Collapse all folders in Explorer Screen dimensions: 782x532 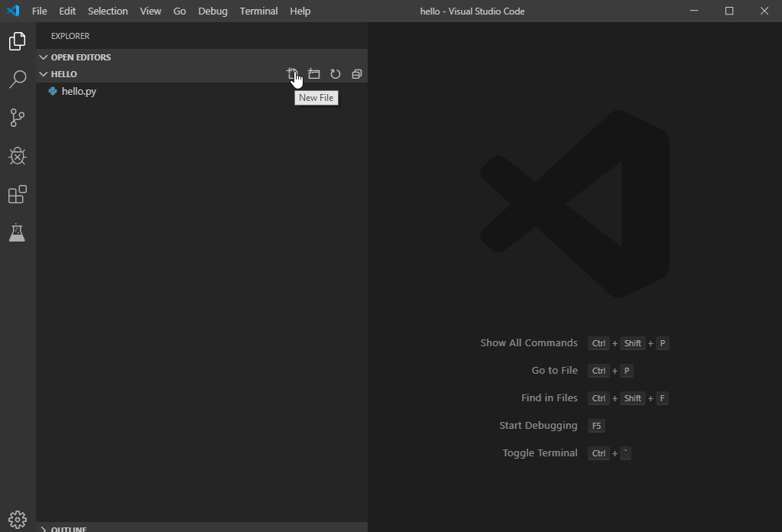357,74
